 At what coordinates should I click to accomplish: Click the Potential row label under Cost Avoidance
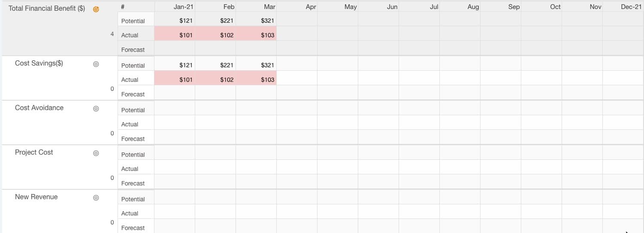tap(133, 110)
